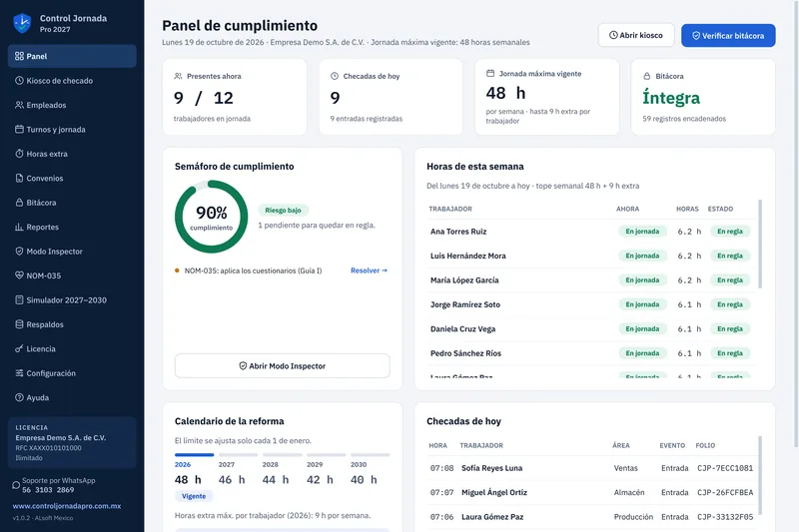The height and width of the screenshot is (532, 799).
Task: Click the Bitácora lock icon in sidebar
Action: coord(19,203)
